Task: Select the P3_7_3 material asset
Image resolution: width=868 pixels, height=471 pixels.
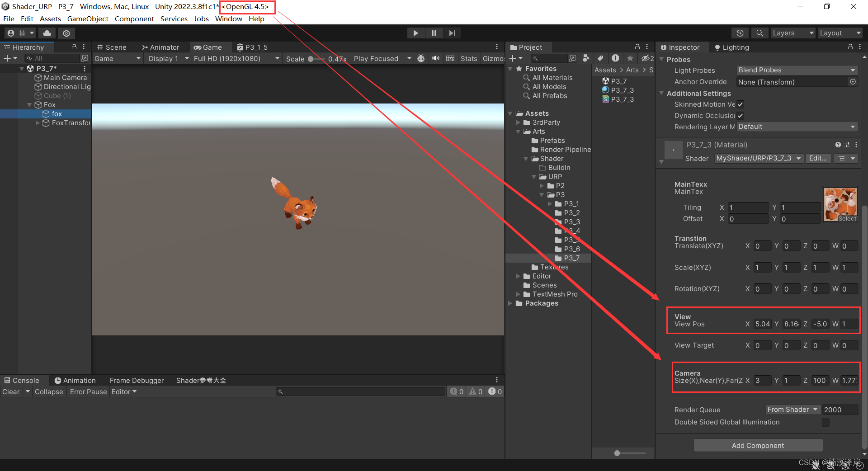Action: click(x=618, y=90)
